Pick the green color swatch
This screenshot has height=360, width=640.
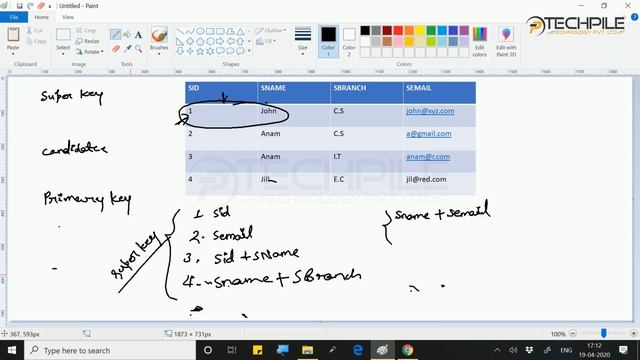[431, 31]
